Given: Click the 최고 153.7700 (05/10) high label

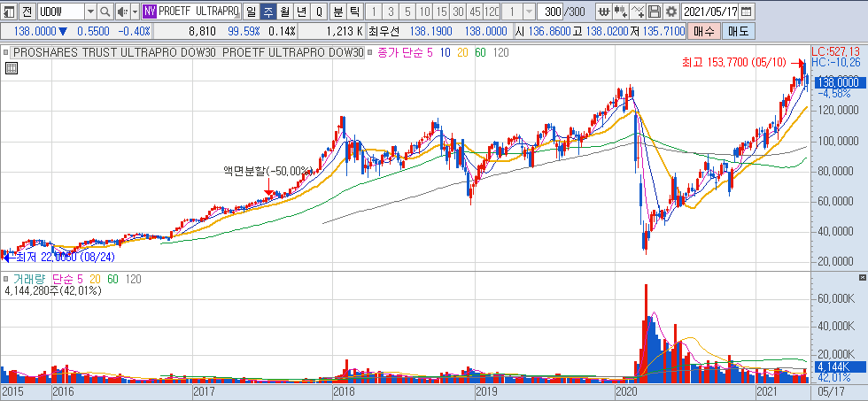Looking at the screenshot, I should click(734, 63).
